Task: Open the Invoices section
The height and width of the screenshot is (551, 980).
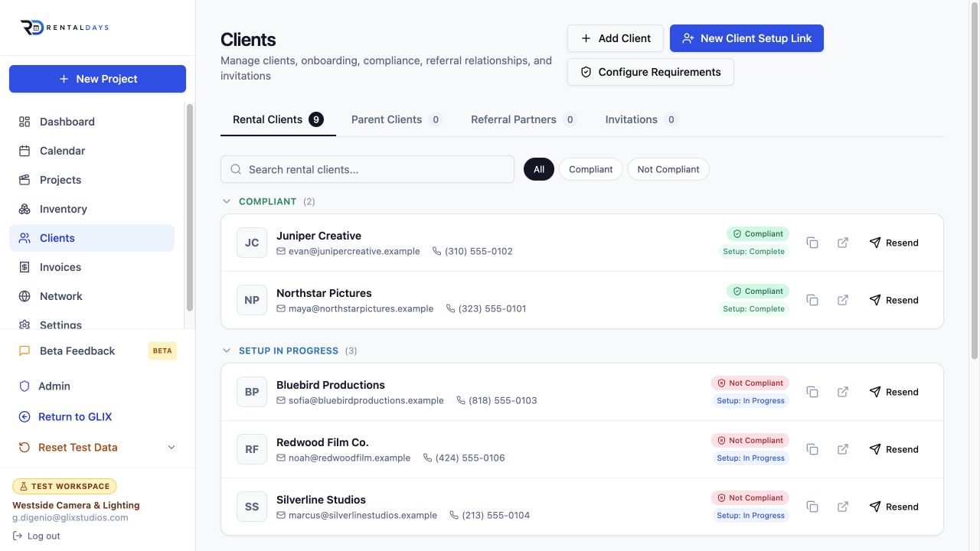Action: coord(92,267)
